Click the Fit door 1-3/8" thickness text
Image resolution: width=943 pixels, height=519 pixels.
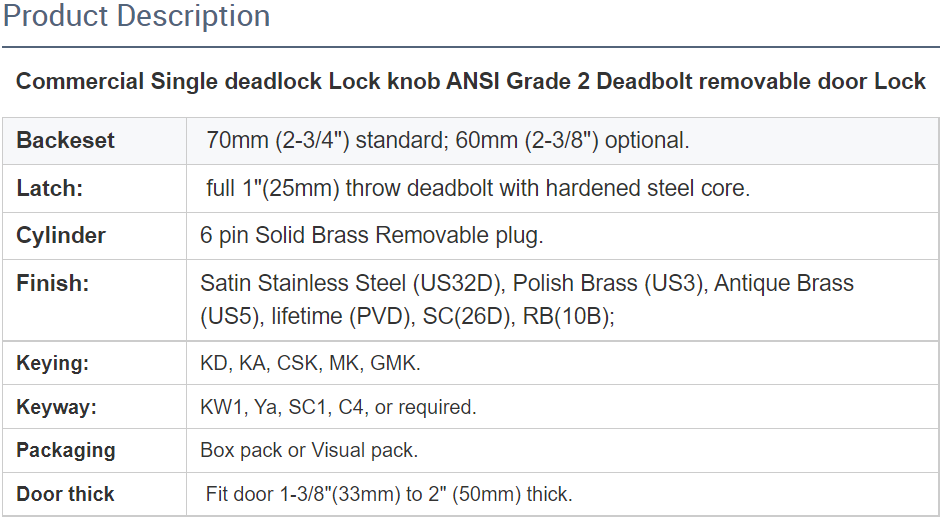coord(389,494)
